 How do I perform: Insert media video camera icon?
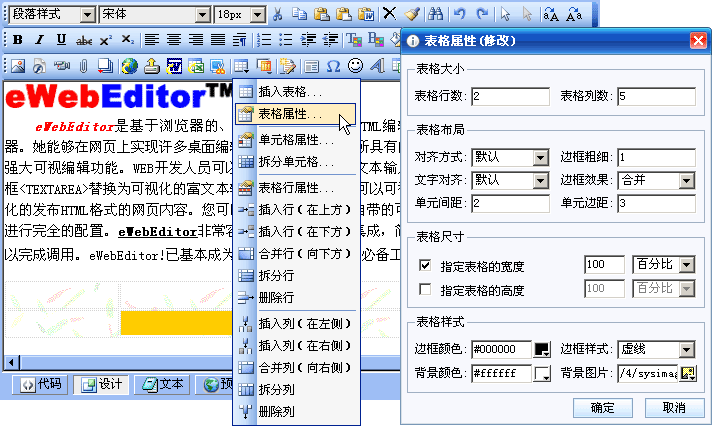pos(62,67)
